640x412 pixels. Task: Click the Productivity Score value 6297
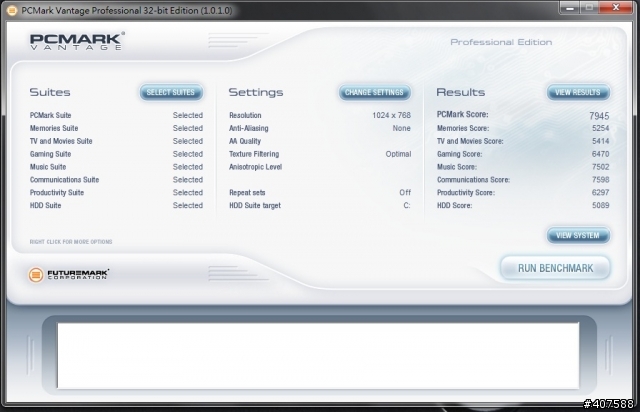pyautogui.click(x=600, y=192)
